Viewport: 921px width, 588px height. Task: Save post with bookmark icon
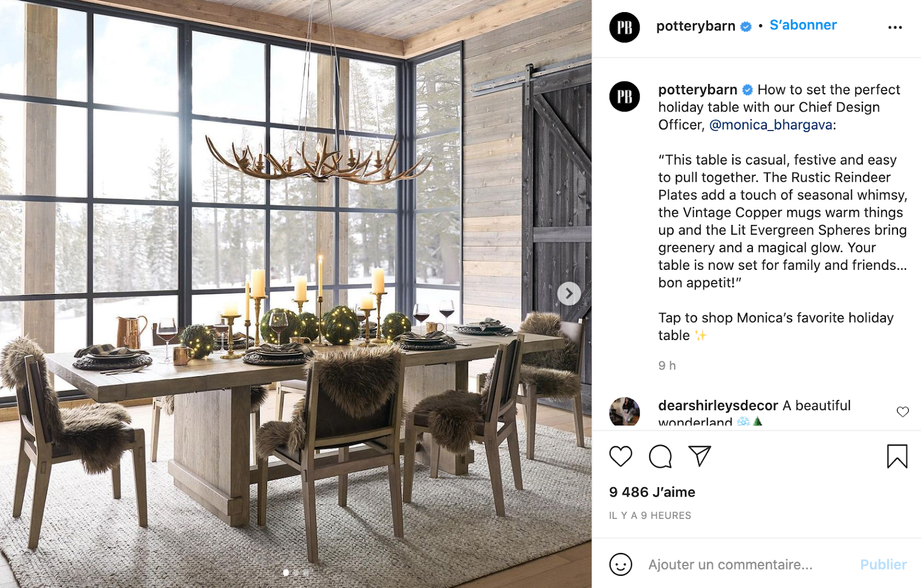tap(897, 456)
